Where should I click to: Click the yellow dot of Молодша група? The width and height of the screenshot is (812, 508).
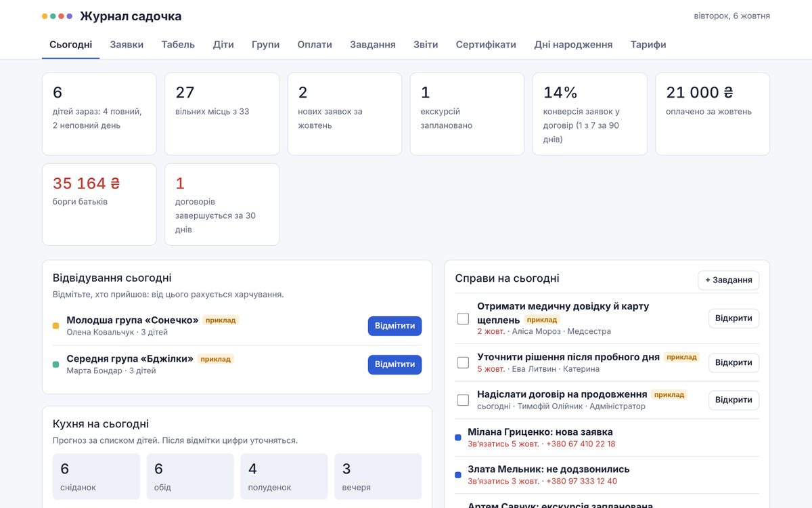click(56, 326)
